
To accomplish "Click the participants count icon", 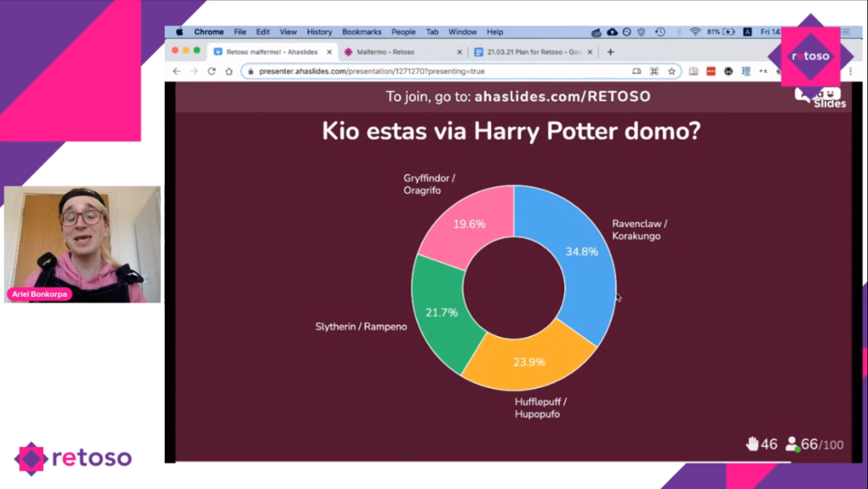I will point(792,444).
